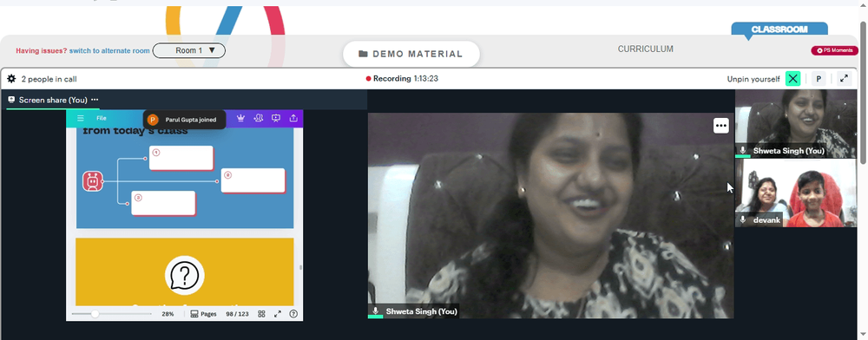
Task: Toggle microphone on Shweta Singh thumbnail
Action: click(x=742, y=151)
